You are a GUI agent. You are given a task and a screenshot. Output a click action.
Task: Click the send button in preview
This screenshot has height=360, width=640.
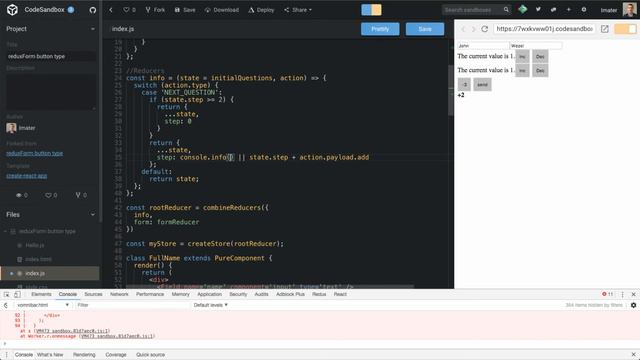point(482,84)
